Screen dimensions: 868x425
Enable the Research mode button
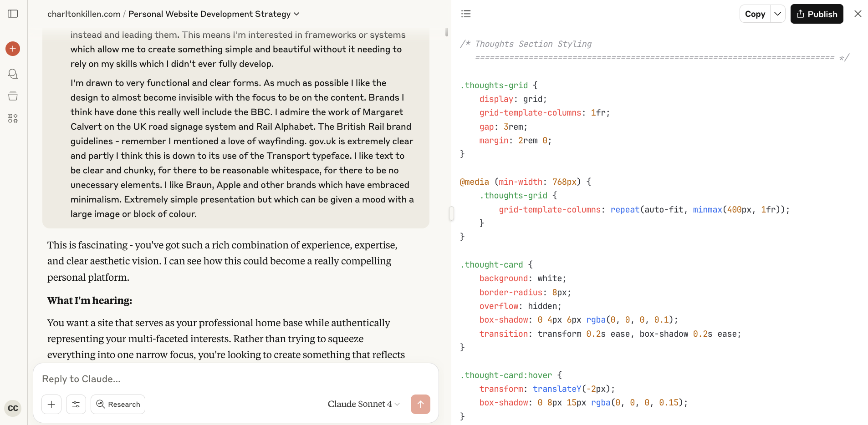118,404
